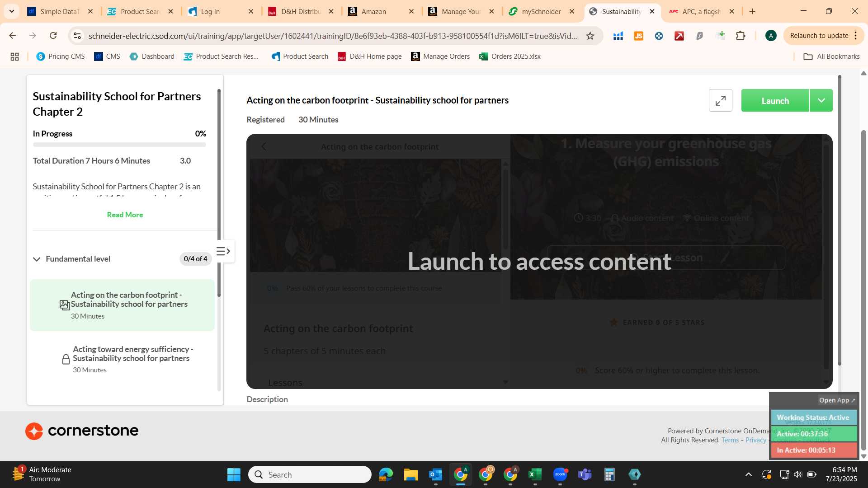Switch to the mySchneider tab

click(541, 11)
